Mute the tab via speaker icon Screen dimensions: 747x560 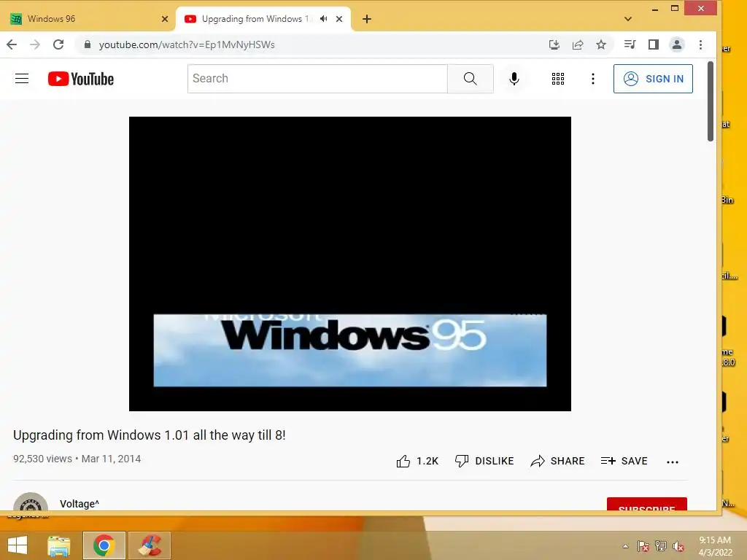[323, 18]
